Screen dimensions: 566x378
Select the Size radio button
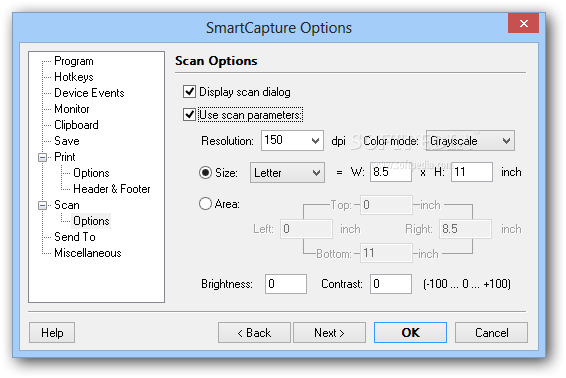click(205, 173)
